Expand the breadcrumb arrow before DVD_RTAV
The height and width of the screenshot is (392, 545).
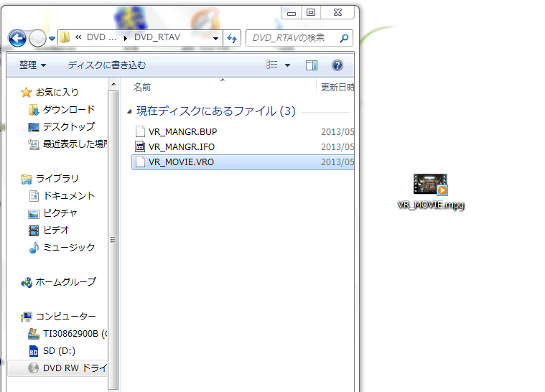126,38
